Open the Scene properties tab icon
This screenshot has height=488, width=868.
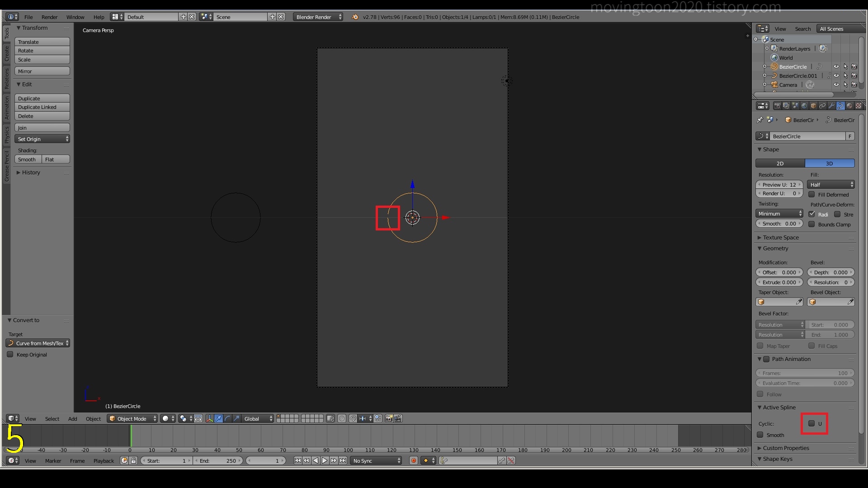pos(795,106)
